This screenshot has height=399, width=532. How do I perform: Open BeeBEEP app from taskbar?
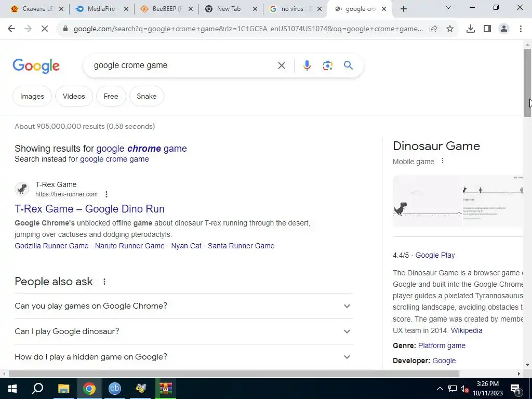click(140, 389)
